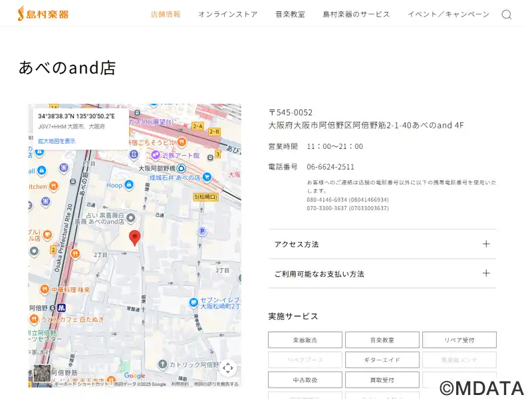532x399 pixels.
Task: Open the search magnifier icon
Action: pos(507,14)
